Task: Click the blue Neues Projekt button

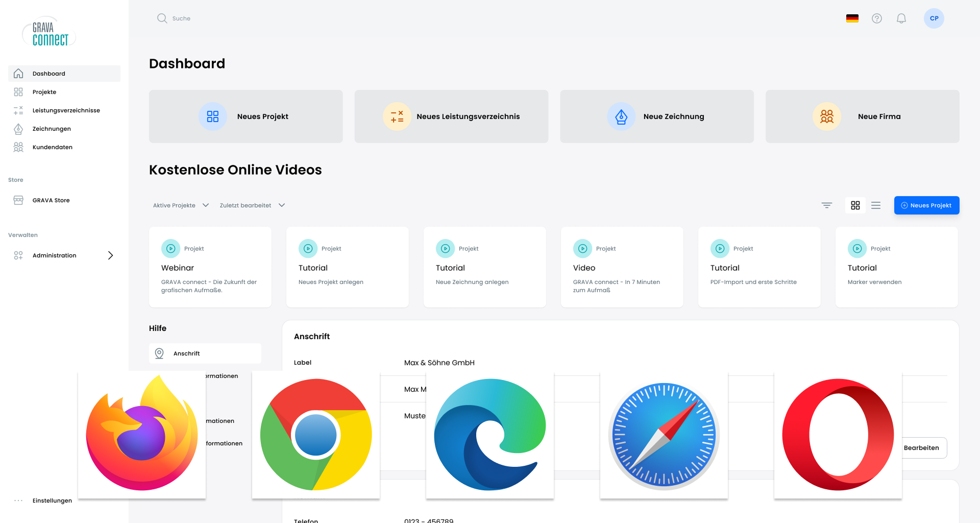Action: click(x=926, y=205)
